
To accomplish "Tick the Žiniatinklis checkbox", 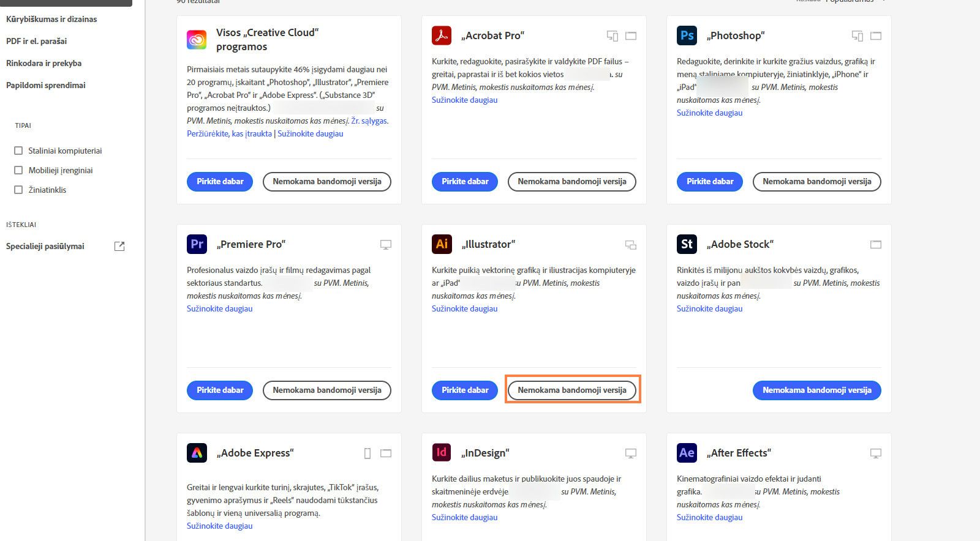I will [x=18, y=190].
